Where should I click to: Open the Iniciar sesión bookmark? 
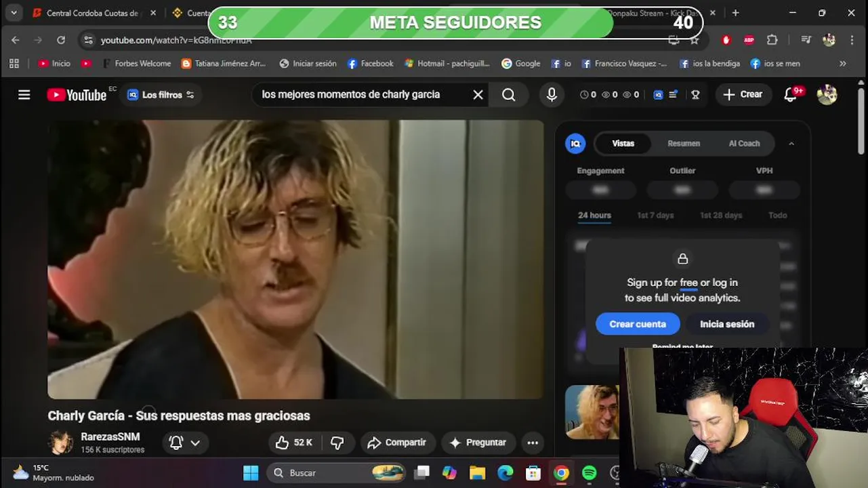point(308,63)
